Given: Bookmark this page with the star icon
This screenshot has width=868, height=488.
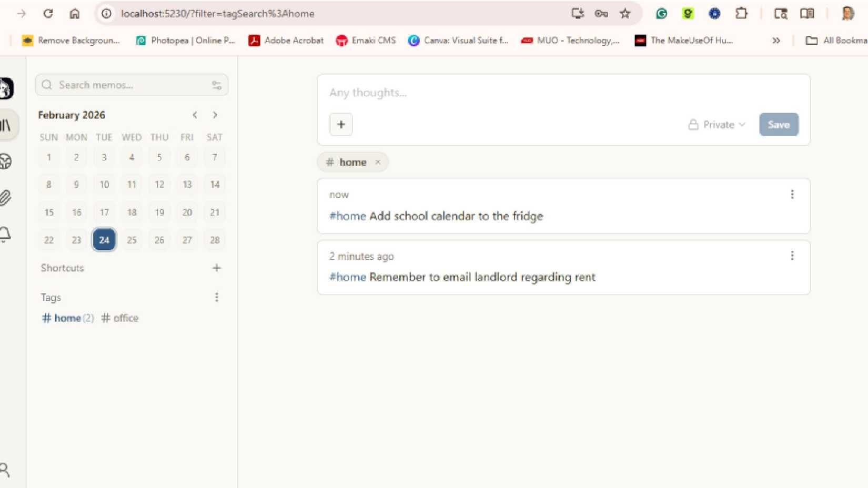Looking at the screenshot, I should pos(624,14).
